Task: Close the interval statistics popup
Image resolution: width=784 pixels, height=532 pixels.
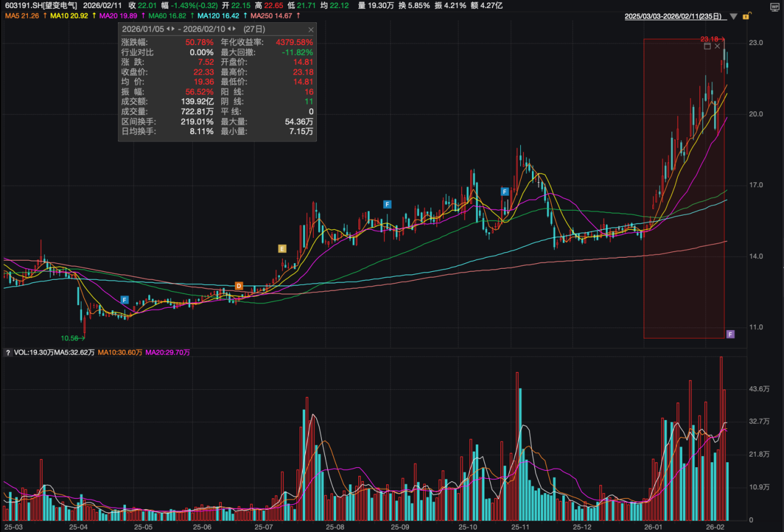Action: pos(311,30)
